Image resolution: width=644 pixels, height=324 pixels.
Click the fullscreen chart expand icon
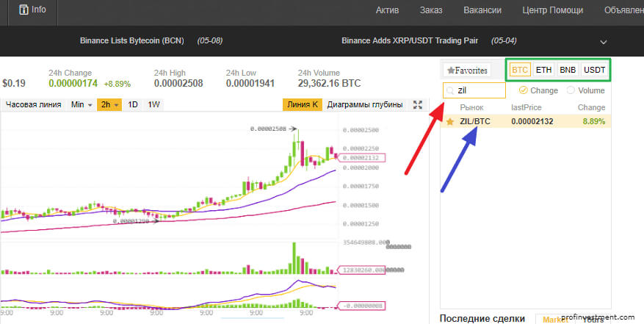click(x=418, y=104)
